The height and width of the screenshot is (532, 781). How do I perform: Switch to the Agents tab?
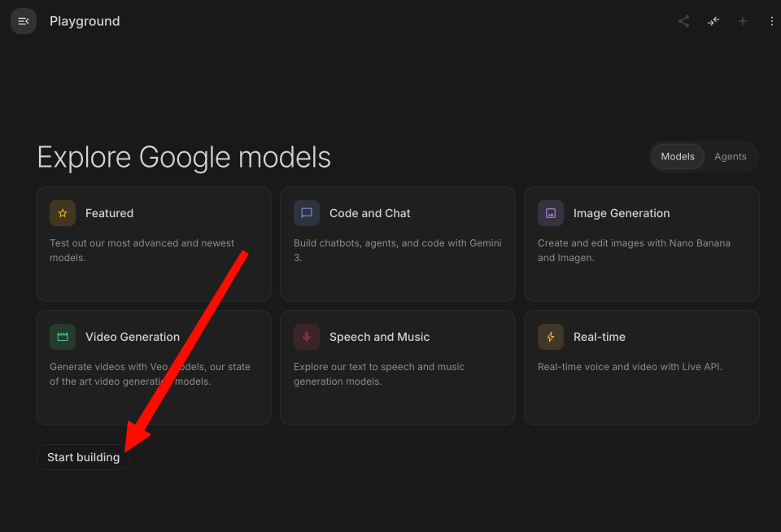point(731,156)
